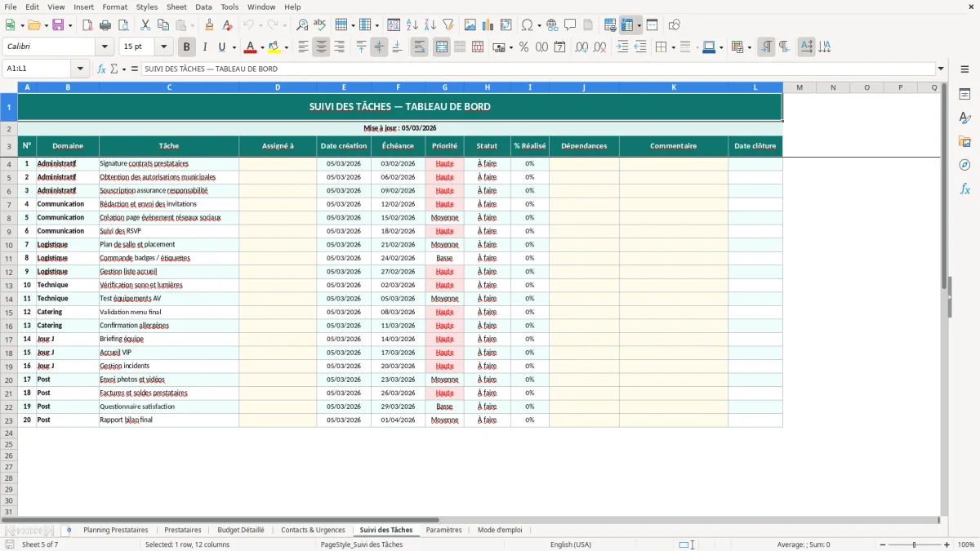Image resolution: width=980 pixels, height=551 pixels.
Task: Open the Open-file dropdown arrow
Action: coord(46,25)
